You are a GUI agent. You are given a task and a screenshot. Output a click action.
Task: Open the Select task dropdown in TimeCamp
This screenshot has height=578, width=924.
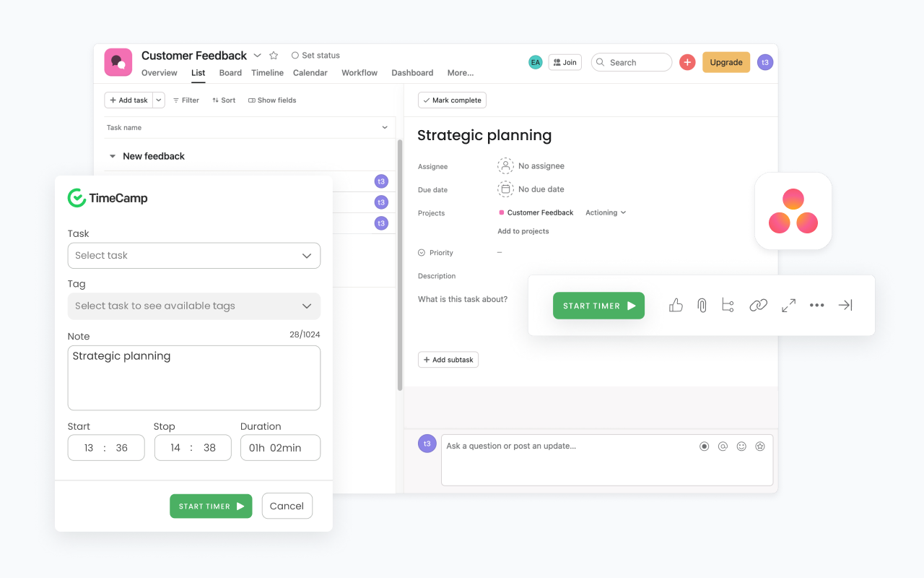coord(193,255)
